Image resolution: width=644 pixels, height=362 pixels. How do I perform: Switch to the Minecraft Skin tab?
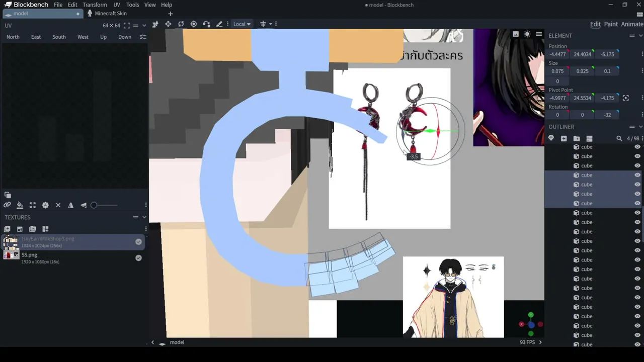click(x=111, y=14)
